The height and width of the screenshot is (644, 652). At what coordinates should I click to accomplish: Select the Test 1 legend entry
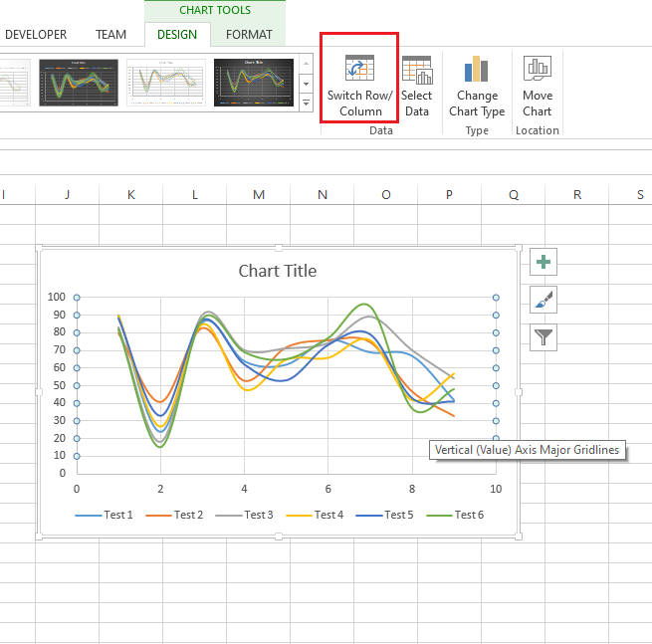tap(104, 515)
